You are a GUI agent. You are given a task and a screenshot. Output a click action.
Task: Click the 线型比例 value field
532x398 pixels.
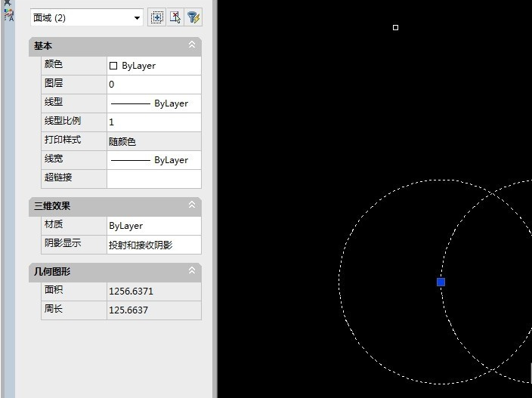(x=153, y=122)
